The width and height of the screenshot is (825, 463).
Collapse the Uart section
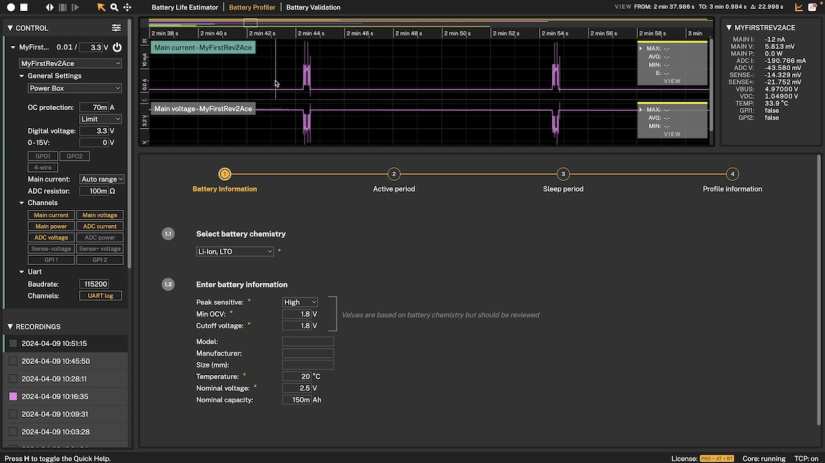[x=22, y=271]
